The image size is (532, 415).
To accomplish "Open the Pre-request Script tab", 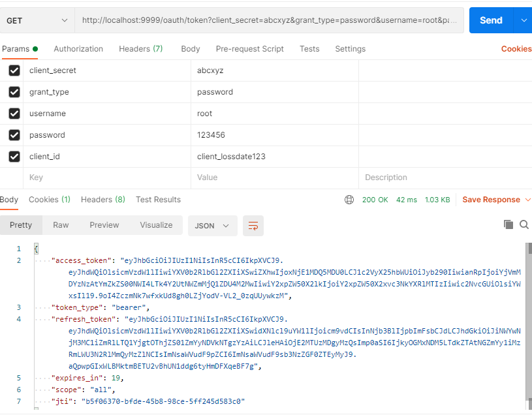I will coord(250,49).
